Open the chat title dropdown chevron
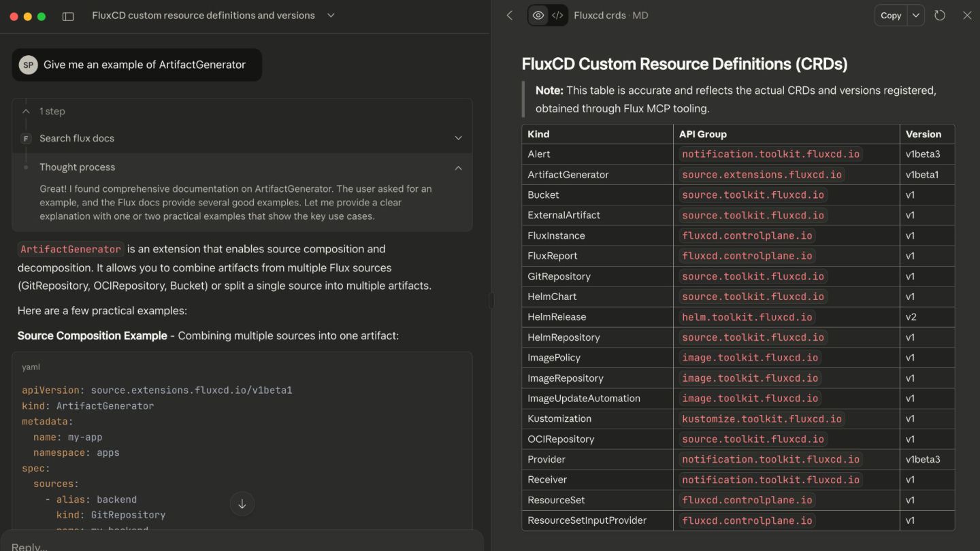Screen dimensions: 980x551 [x=331, y=16]
